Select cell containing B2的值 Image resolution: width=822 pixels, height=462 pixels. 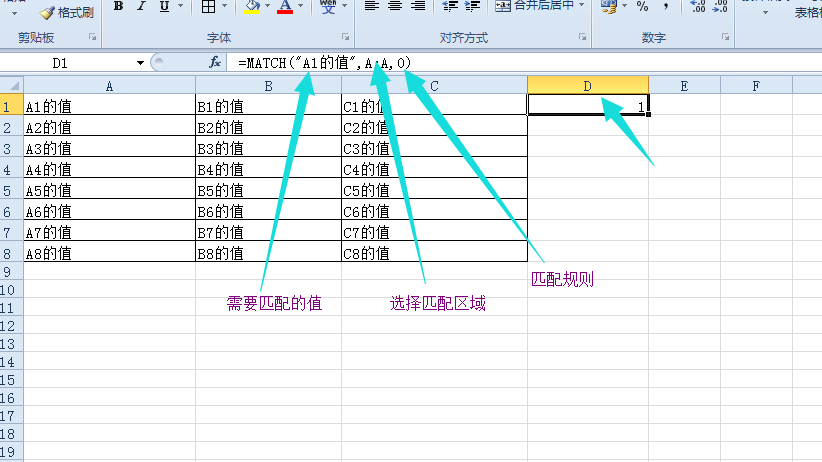(x=268, y=127)
